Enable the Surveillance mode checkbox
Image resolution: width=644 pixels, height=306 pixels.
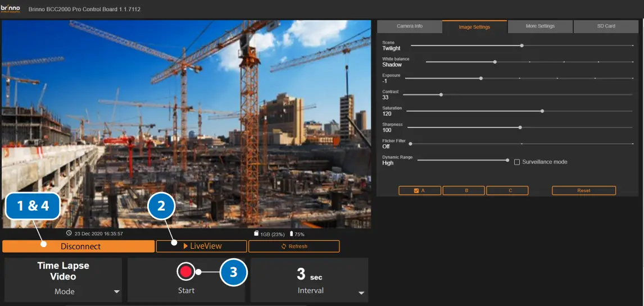pyautogui.click(x=517, y=162)
